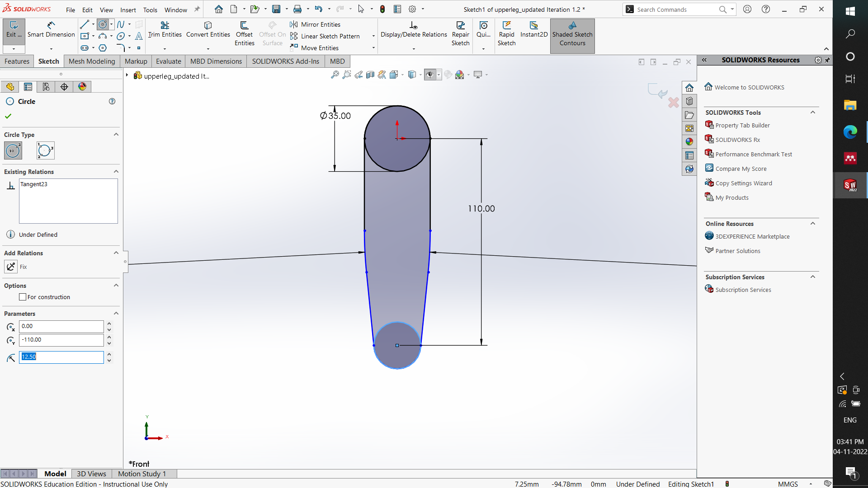The width and height of the screenshot is (868, 488).
Task: Apply a Fix relation to the circle
Action: pos(11,267)
